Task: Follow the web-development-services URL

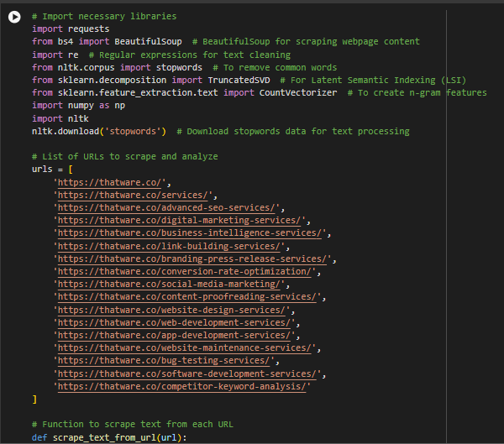Action: click(174, 322)
